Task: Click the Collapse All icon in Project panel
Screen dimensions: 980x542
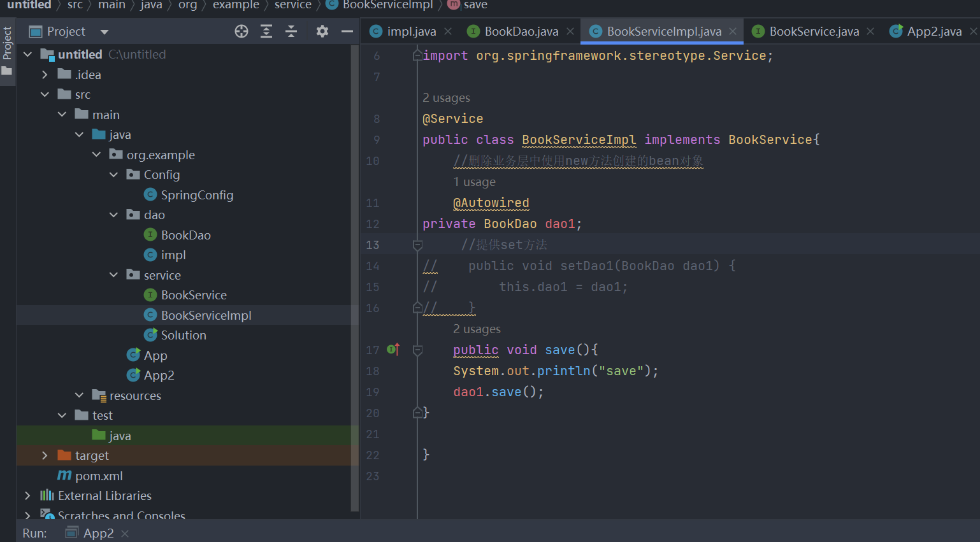Action: click(291, 31)
